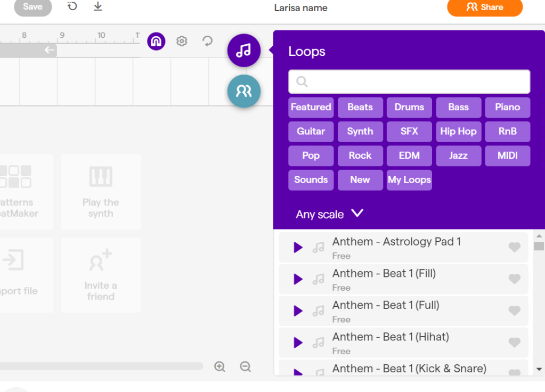Select the My Loops category
This screenshot has width=545, height=392.
[x=409, y=180]
